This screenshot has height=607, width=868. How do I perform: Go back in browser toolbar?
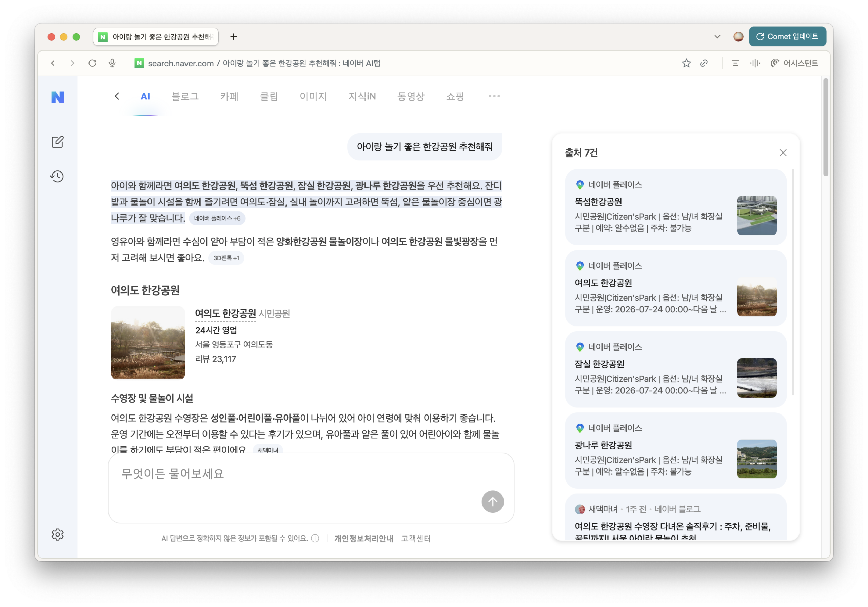(53, 63)
